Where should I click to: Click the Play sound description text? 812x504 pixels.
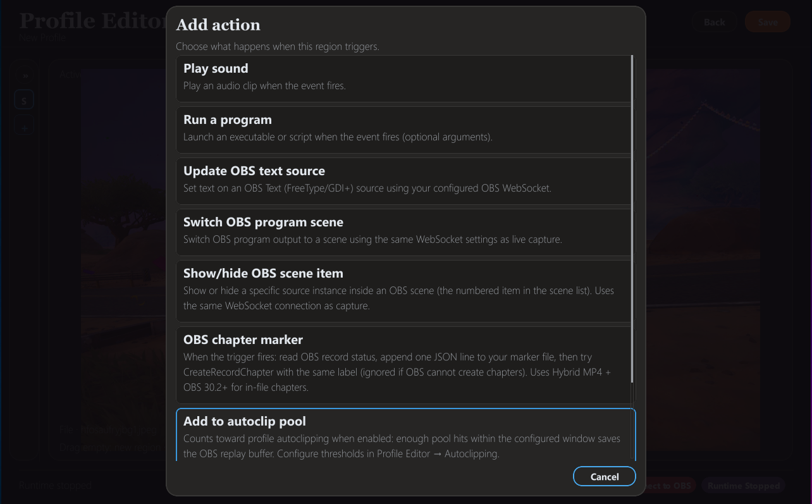pyautogui.click(x=264, y=86)
